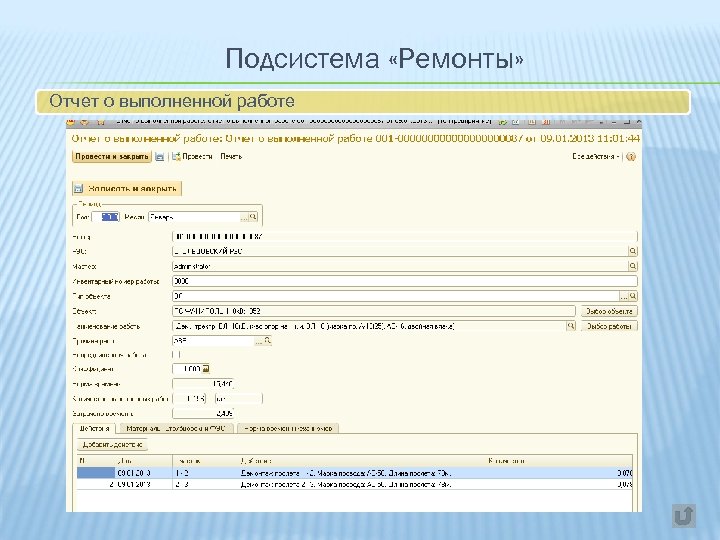Click the slide's return arrow icon
The width and height of the screenshot is (720, 540).
(684, 516)
